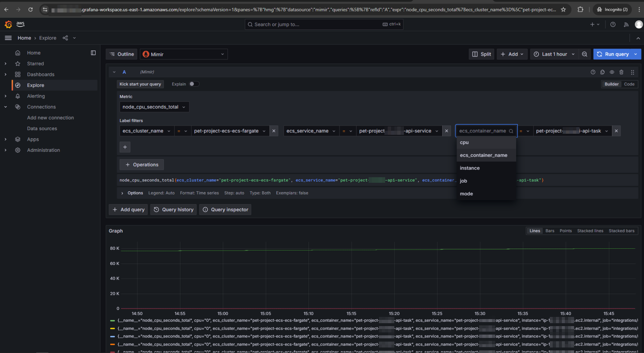Click the yellow legend series color swatch
The height and width of the screenshot is (353, 644).
pyautogui.click(x=112, y=328)
